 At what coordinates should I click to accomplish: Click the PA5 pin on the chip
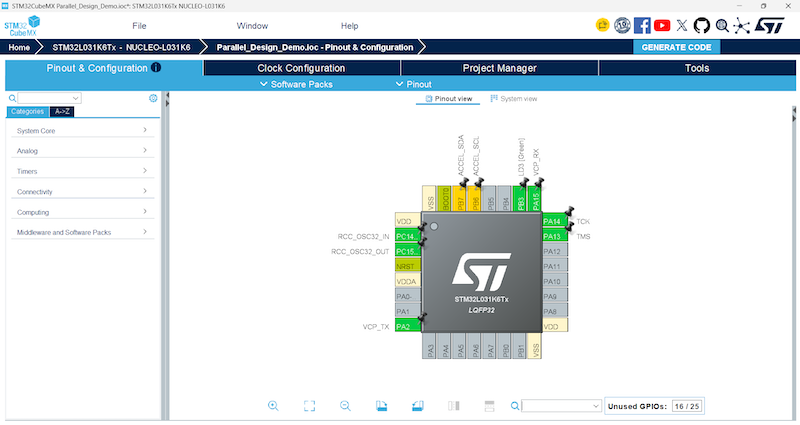point(460,346)
